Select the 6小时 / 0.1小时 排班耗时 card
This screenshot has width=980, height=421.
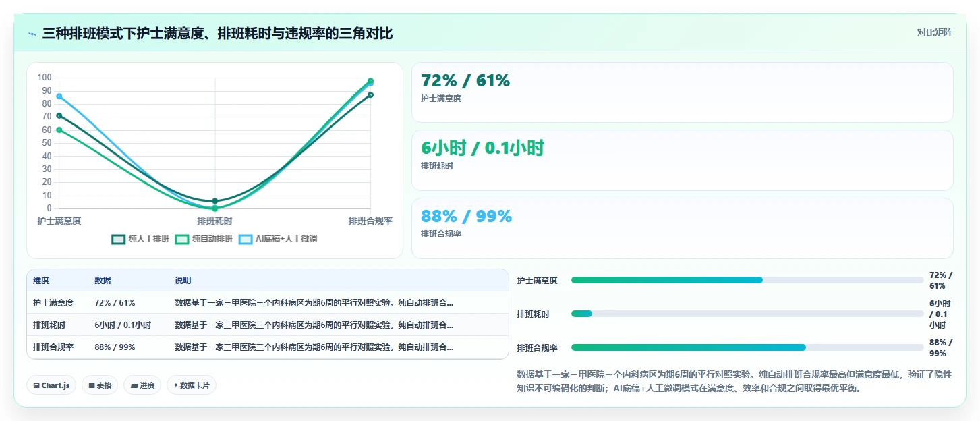pyautogui.click(x=682, y=161)
